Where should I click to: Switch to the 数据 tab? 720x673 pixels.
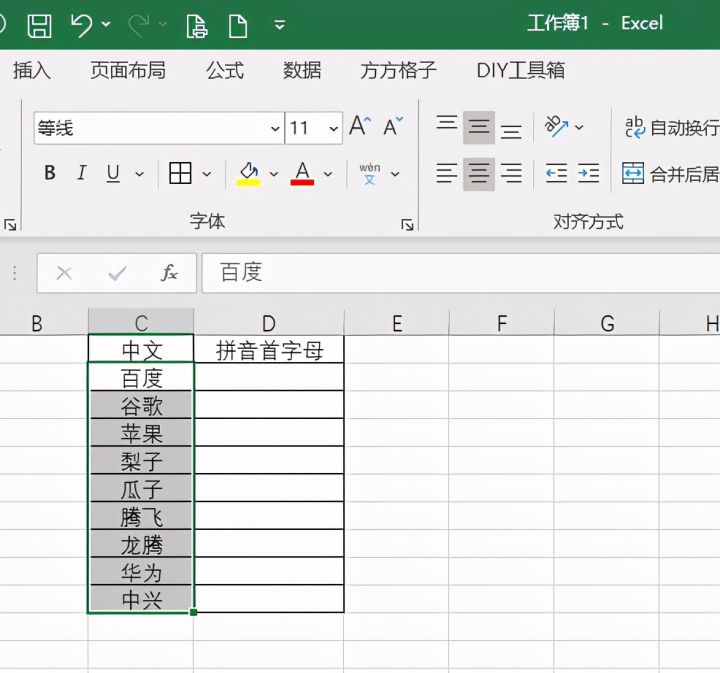[302, 70]
